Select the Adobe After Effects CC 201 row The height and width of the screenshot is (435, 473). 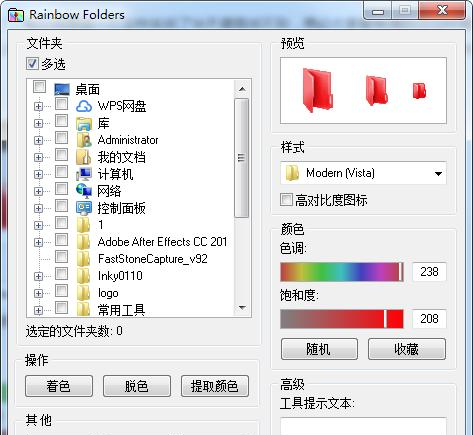162,242
